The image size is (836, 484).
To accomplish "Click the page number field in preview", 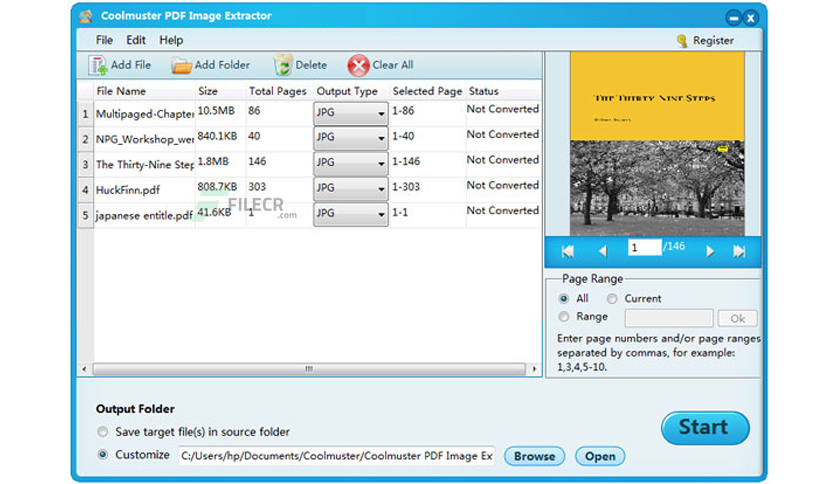I will coord(645,247).
